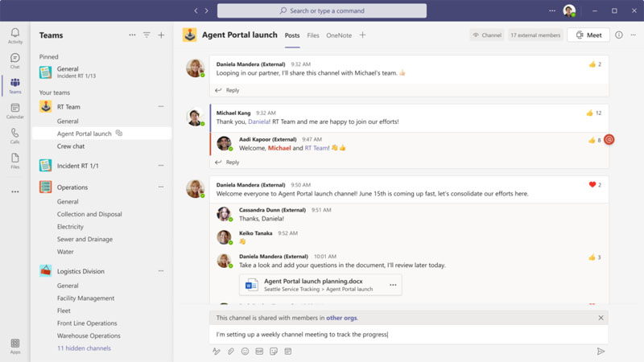Attach a file using the paperclip icon
Screen dimensions: 644x362
point(230,352)
